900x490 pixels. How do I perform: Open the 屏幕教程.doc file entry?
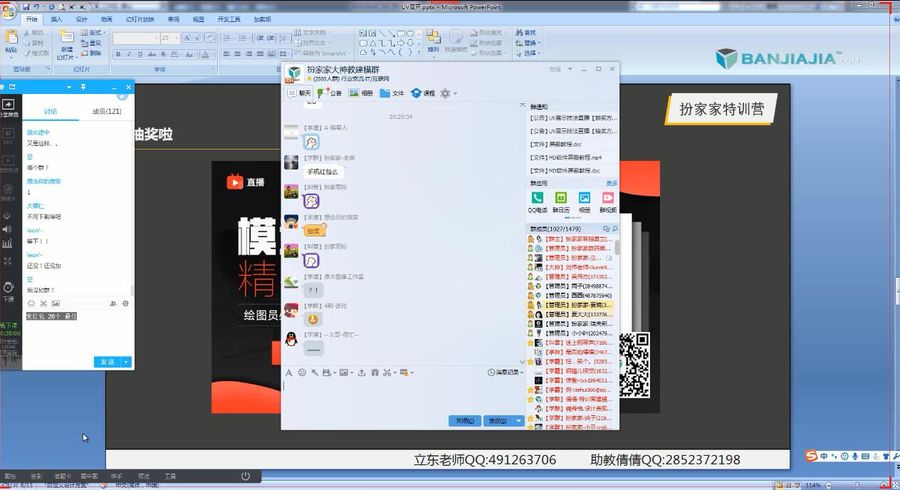tap(556, 144)
